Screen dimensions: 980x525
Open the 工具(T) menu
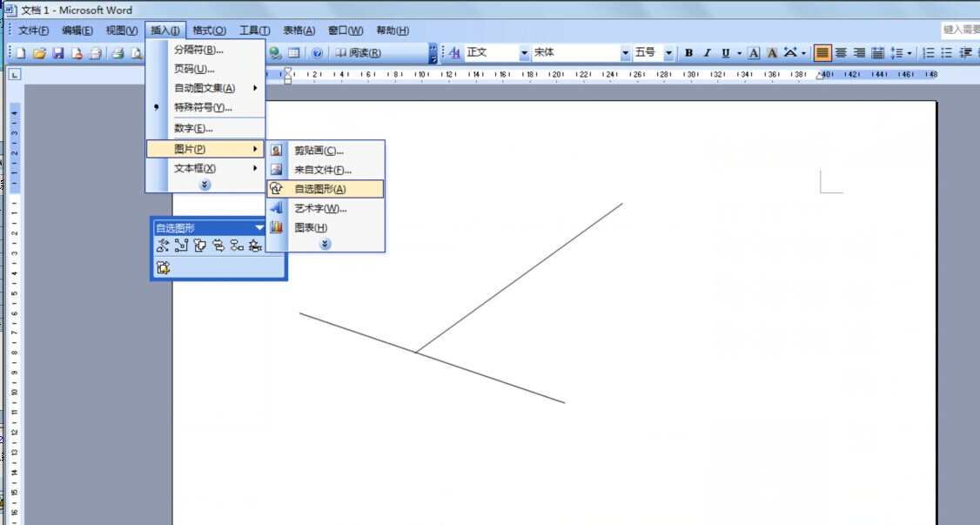[254, 30]
